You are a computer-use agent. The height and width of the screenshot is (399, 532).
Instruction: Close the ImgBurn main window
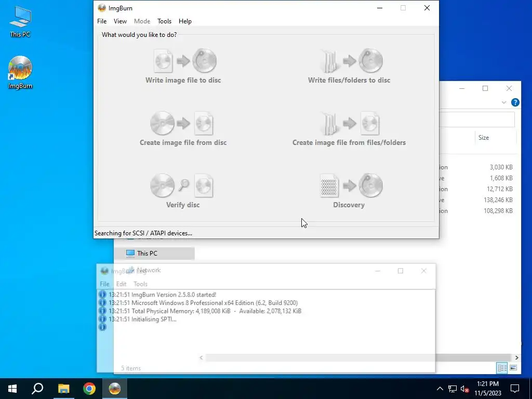pyautogui.click(x=427, y=8)
